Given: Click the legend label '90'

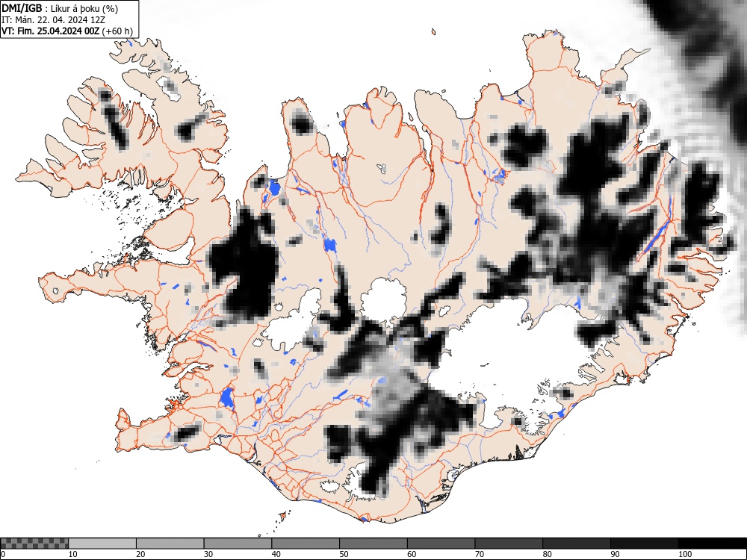Looking at the screenshot, I should 615,554.
